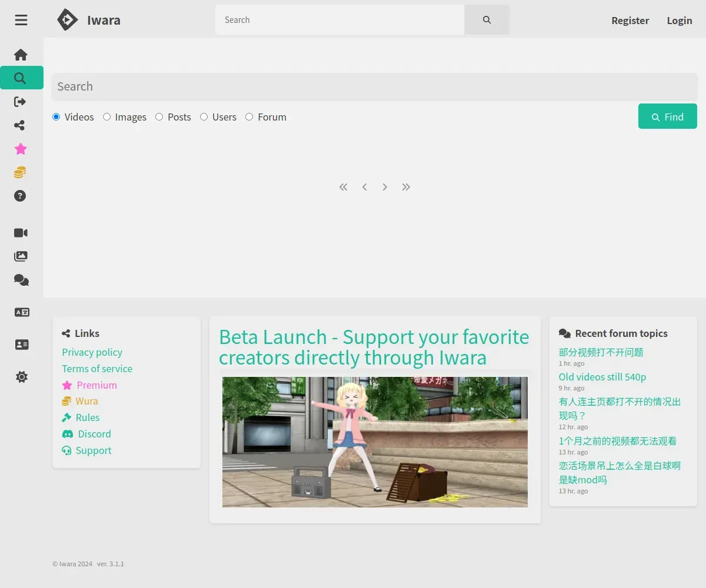
Task: Open the hamburger menu
Action: [x=21, y=20]
